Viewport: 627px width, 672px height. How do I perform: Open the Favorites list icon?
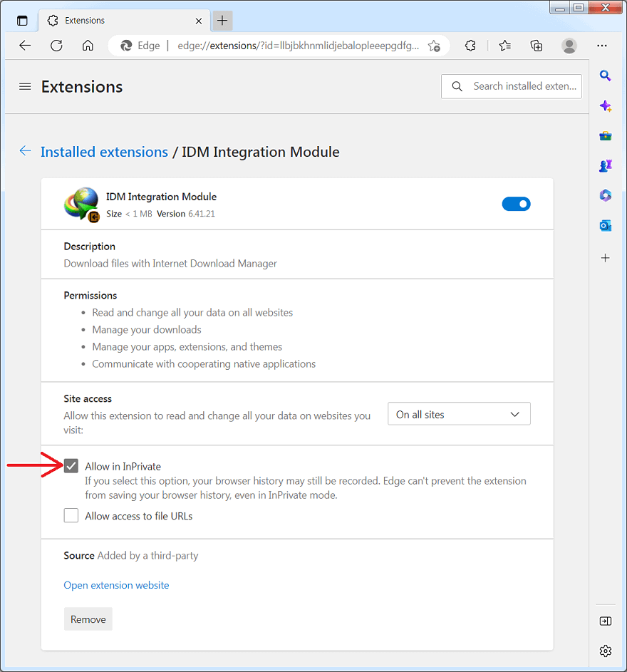504,46
